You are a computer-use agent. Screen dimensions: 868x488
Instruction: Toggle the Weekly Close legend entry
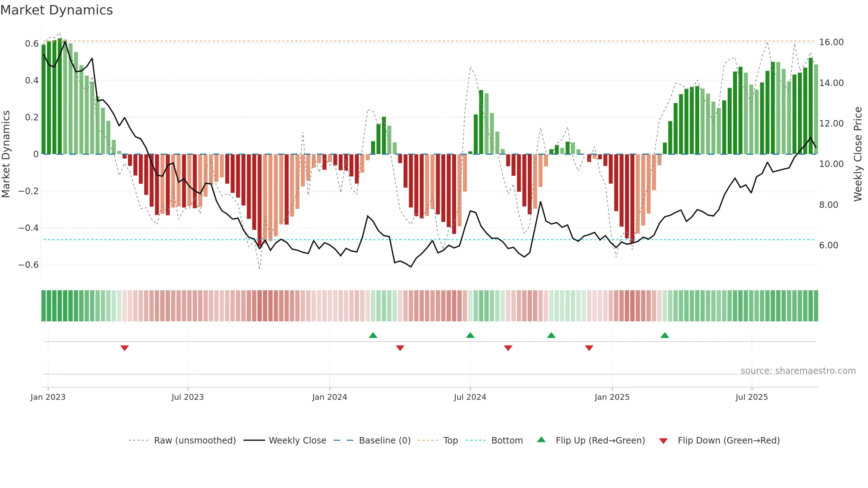click(297, 441)
